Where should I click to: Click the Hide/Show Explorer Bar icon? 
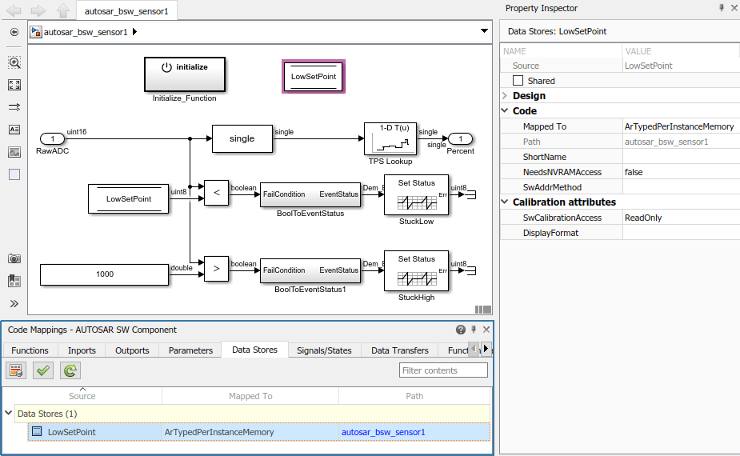(x=15, y=32)
